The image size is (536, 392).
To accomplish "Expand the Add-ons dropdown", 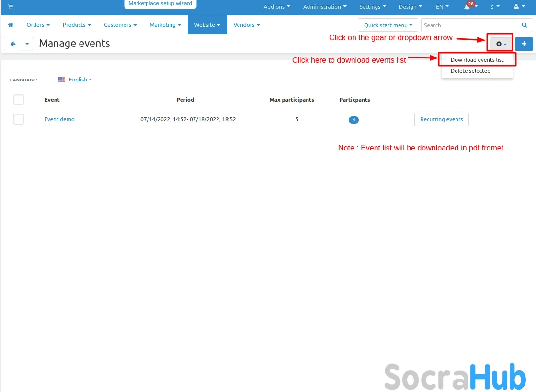I will pos(276,7).
